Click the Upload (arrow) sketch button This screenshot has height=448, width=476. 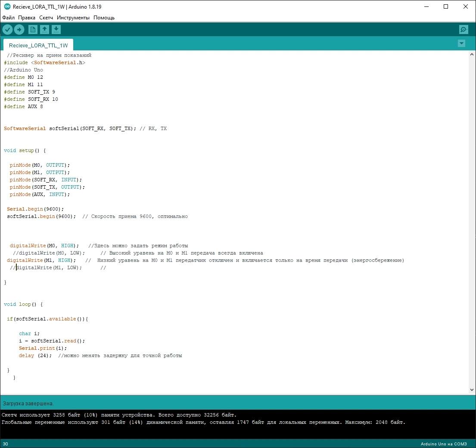click(x=19, y=29)
